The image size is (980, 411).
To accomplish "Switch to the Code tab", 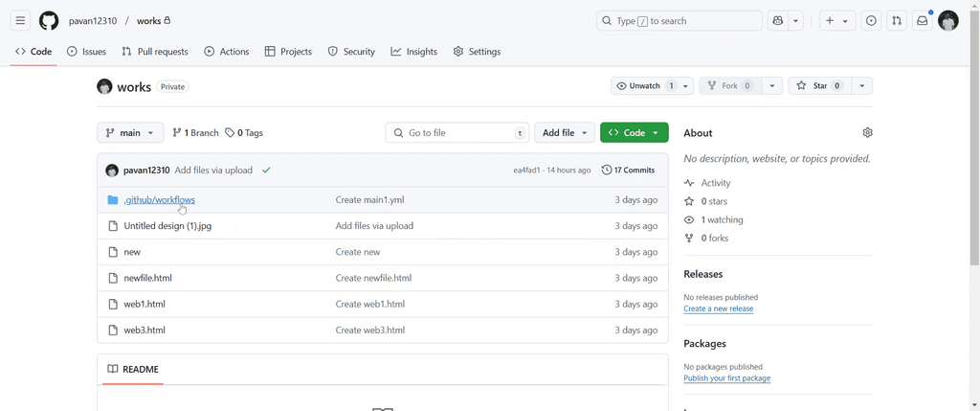I will [33, 52].
